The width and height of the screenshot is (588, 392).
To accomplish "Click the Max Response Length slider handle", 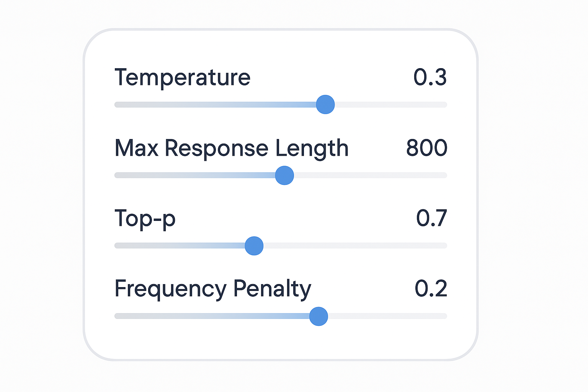I will 284,175.
